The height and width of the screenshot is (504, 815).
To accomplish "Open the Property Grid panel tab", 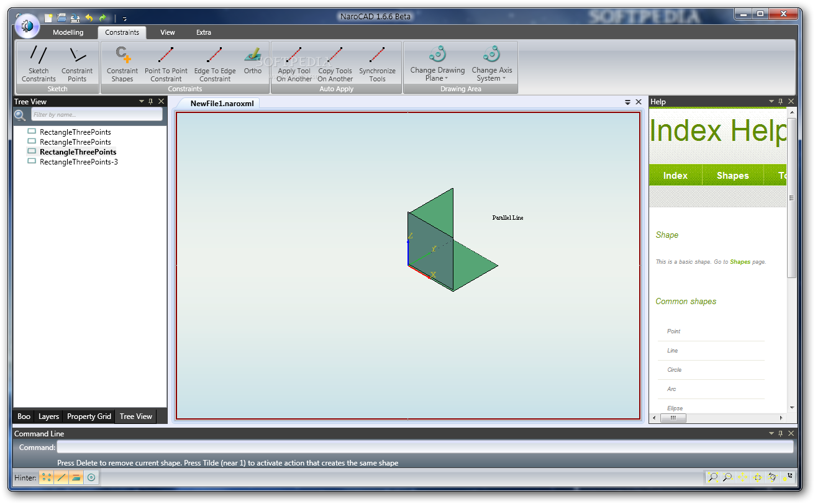I will [x=89, y=416].
